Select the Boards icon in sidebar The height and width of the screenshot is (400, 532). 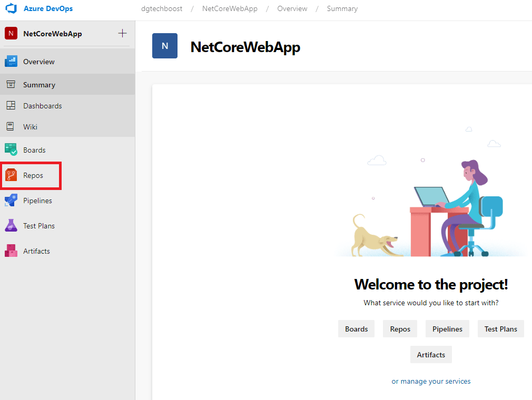11,150
